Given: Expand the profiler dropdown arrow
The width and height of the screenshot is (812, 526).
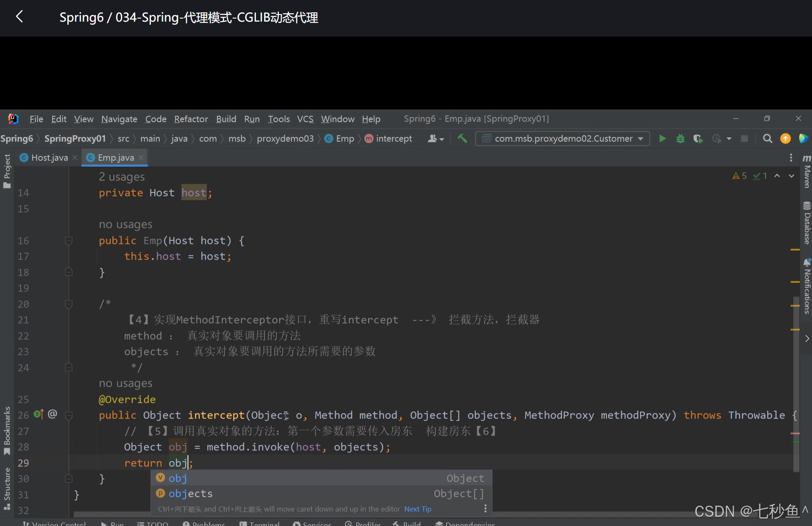Looking at the screenshot, I should coord(729,138).
